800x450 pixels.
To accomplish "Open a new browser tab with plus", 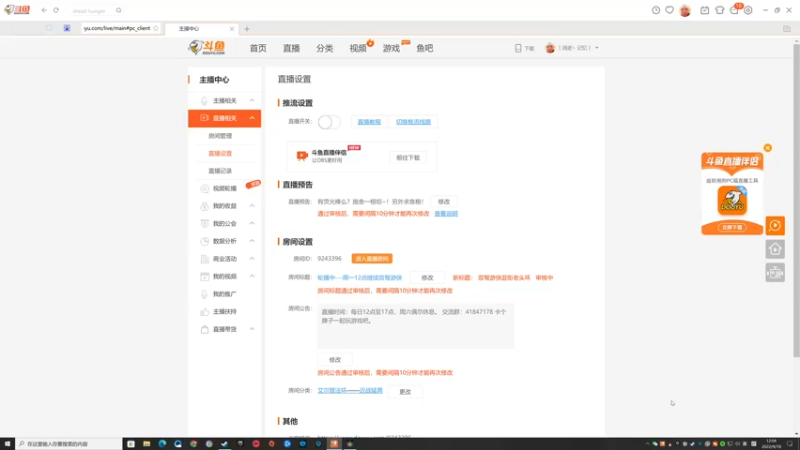I will [x=247, y=29].
